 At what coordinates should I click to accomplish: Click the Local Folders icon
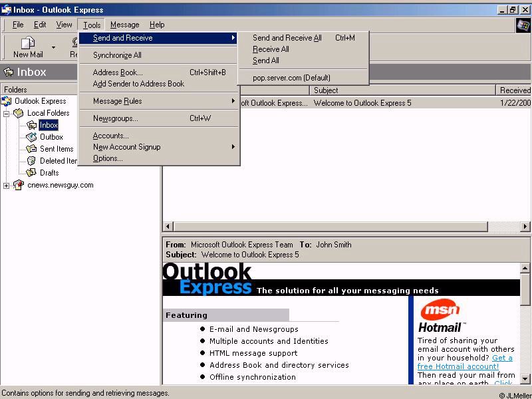pyautogui.click(x=19, y=113)
